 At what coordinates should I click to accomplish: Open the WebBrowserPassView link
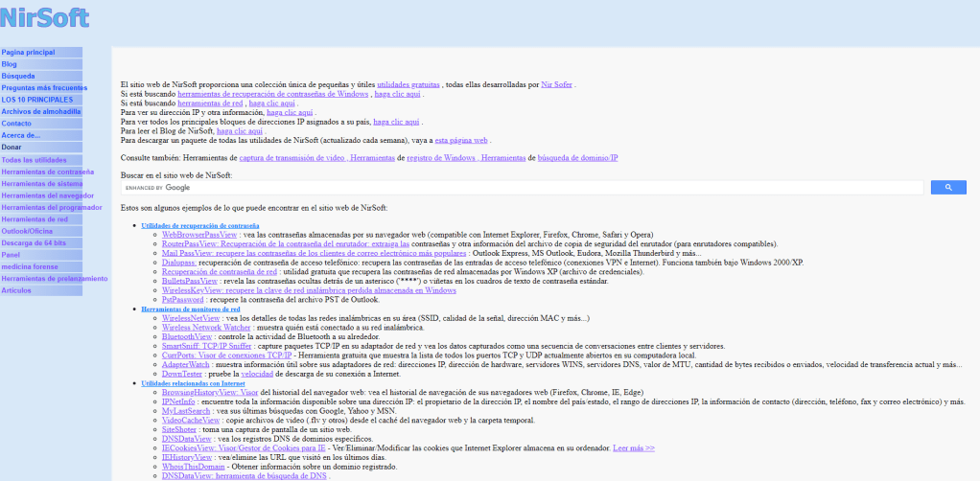(x=199, y=234)
